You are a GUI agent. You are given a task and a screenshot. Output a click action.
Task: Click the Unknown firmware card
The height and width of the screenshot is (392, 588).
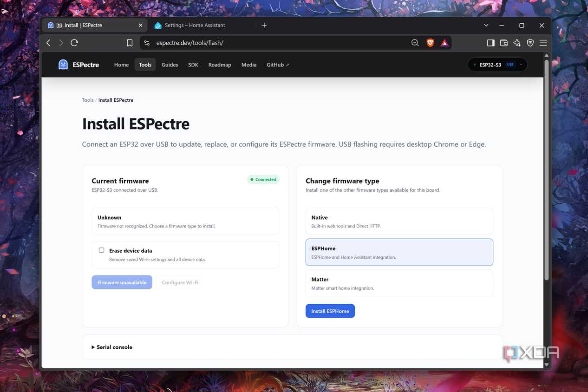coord(185,221)
